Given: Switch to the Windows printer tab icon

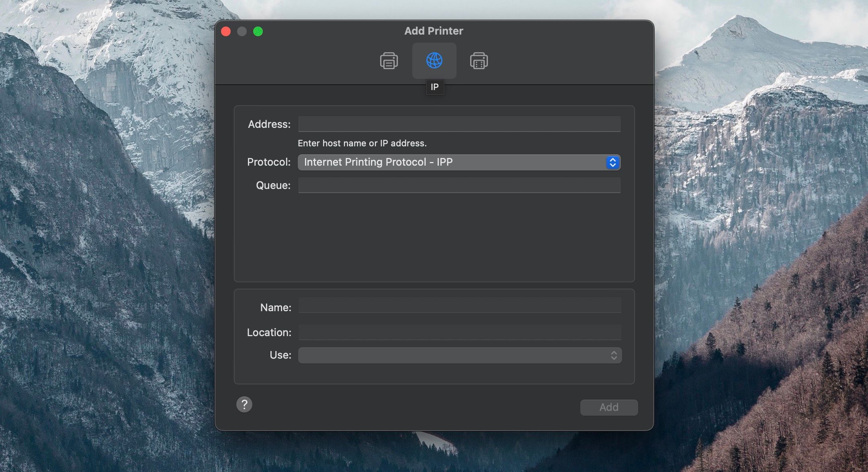Looking at the screenshot, I should (479, 61).
